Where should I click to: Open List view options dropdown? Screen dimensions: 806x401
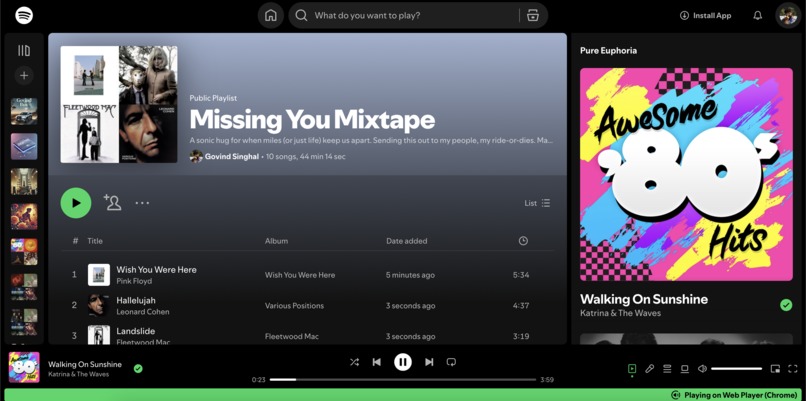[x=537, y=203]
